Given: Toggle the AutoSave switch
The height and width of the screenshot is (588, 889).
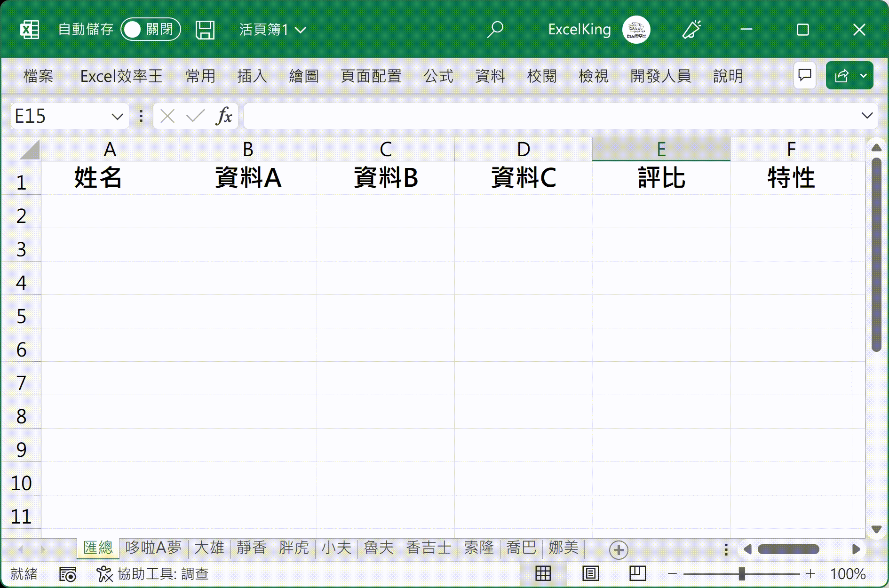Looking at the screenshot, I should [151, 30].
